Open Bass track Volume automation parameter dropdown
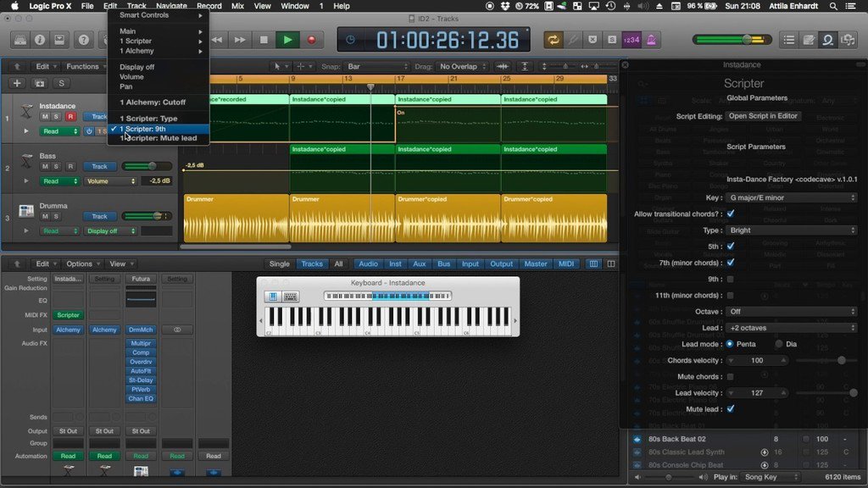 [111, 181]
